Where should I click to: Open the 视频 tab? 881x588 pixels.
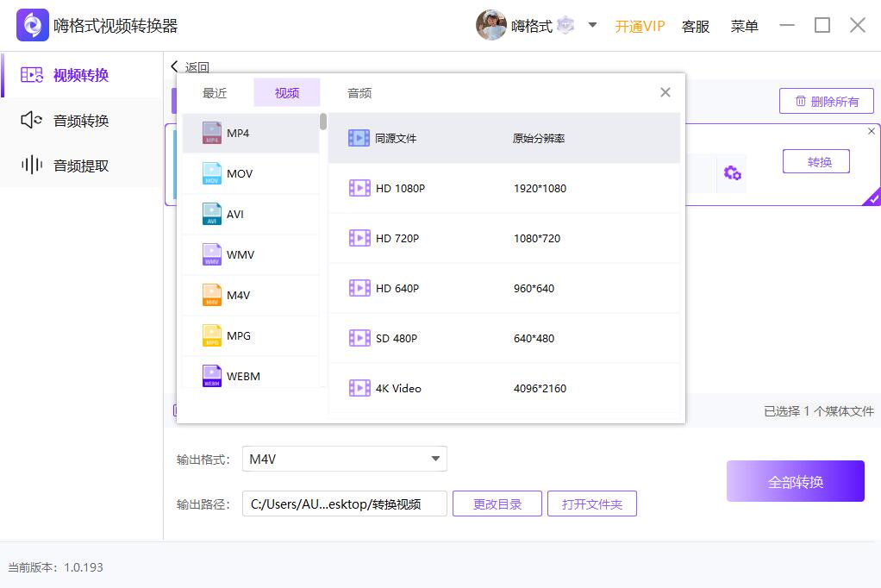[x=286, y=92]
